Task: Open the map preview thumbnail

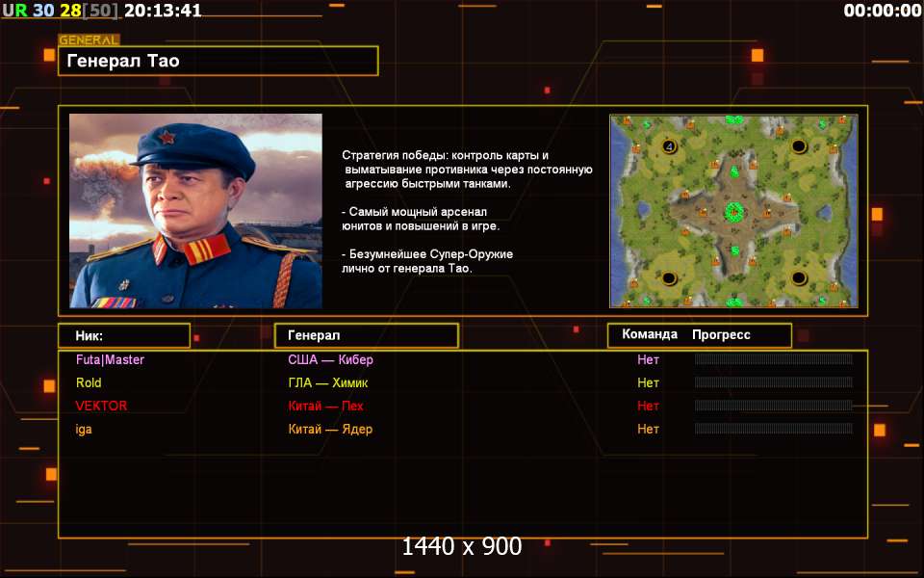Action: [733, 211]
